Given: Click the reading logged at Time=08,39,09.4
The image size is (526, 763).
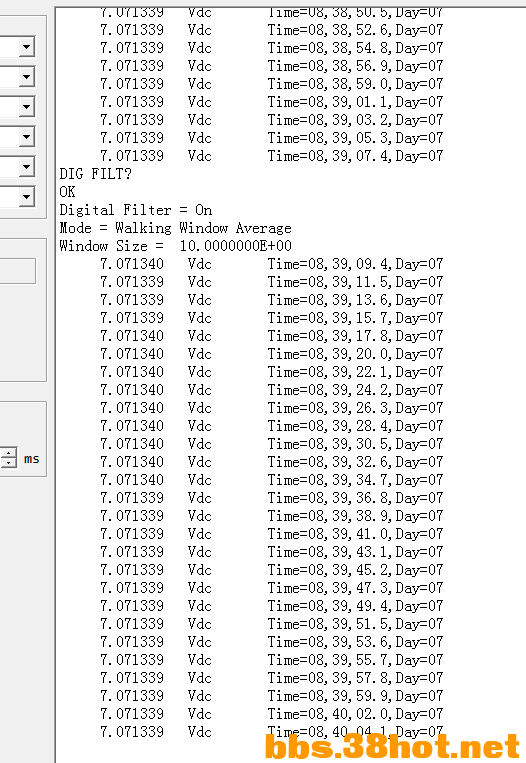Looking at the screenshot, I should coord(272,264).
